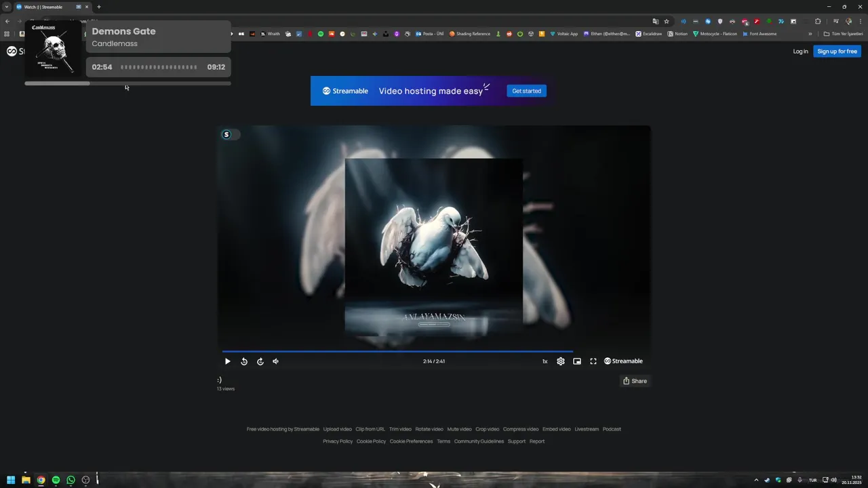Open the Podcast footer link
This screenshot has height=488, width=868.
pos(612,429)
